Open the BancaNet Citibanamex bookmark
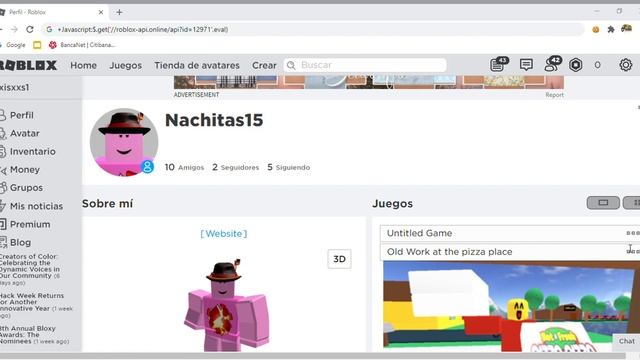Viewport: 640px width, 360px height. point(82,45)
